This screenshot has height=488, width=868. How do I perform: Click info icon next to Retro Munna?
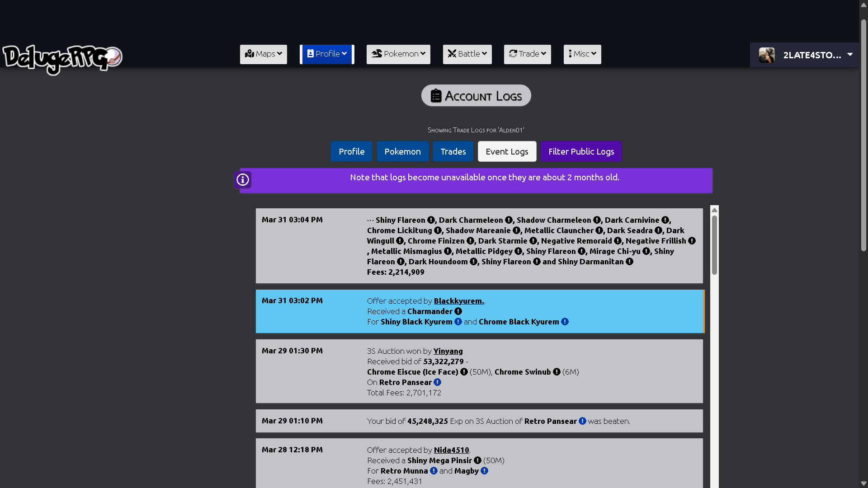pos(434,471)
